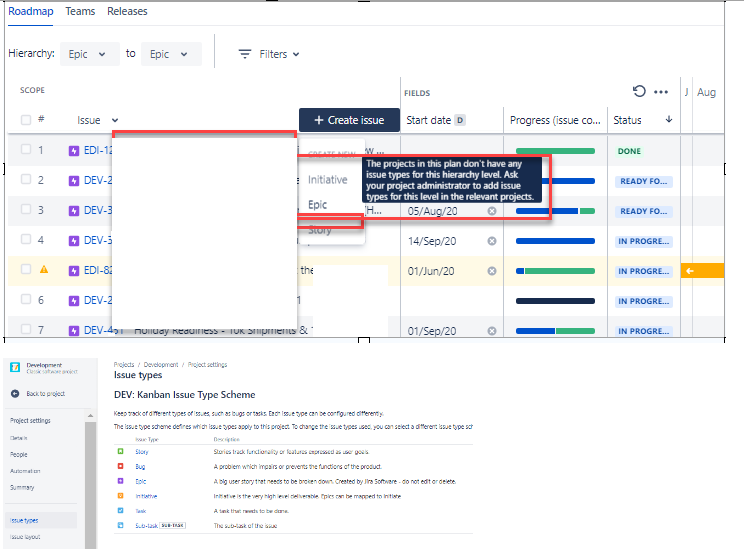This screenshot has width=744, height=549.
Task: Check the checkbox for row 4
Action: tap(26, 239)
